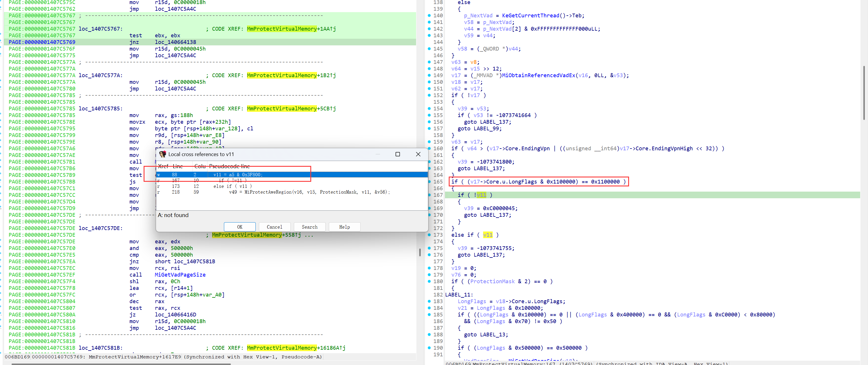This screenshot has width=868, height=365.
Task: Click the MmProtectVirtualMemory+1B2↑j code xref
Action: pos(291,75)
